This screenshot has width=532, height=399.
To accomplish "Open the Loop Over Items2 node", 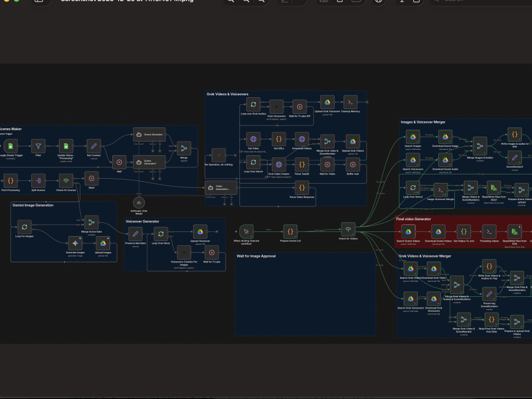I will tap(413, 188).
